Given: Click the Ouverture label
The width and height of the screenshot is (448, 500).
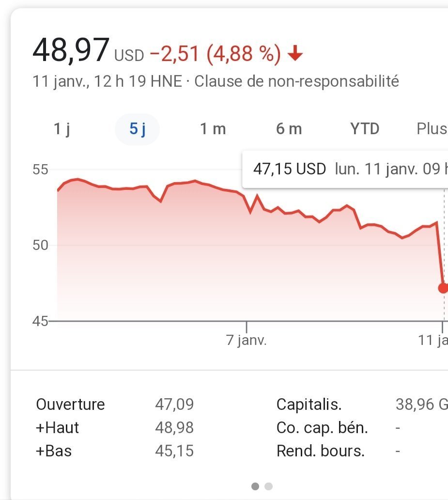Looking at the screenshot, I should (71, 404).
